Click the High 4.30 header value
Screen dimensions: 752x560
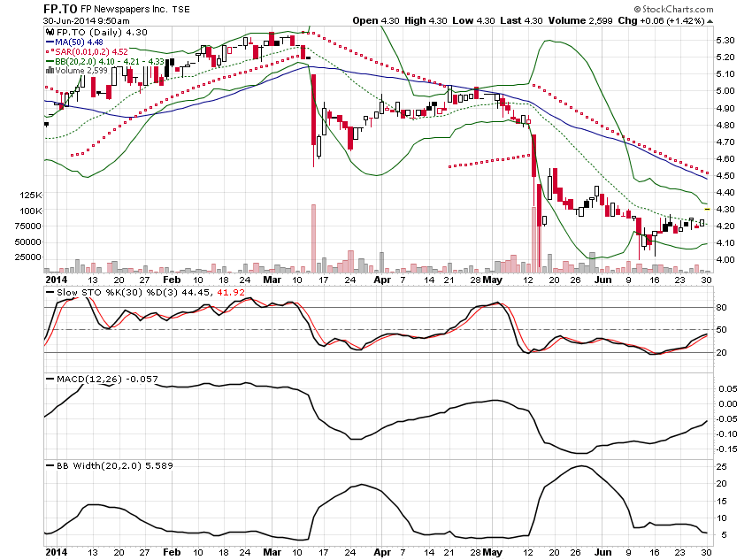[x=426, y=20]
